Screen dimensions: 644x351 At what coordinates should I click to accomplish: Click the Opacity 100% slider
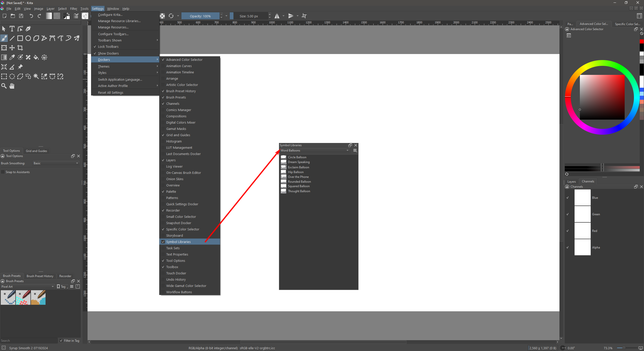click(x=200, y=16)
